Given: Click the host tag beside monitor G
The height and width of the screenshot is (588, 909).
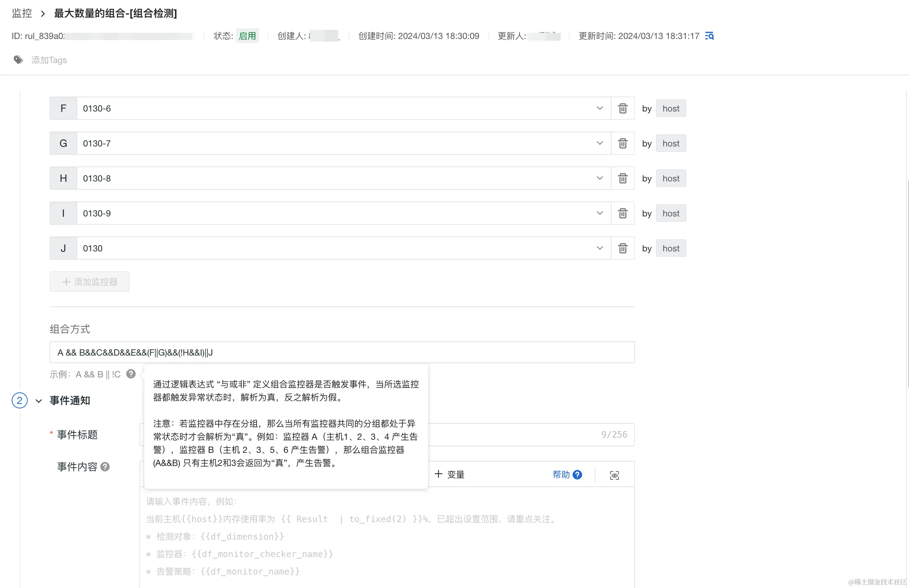Looking at the screenshot, I should pyautogui.click(x=671, y=144).
